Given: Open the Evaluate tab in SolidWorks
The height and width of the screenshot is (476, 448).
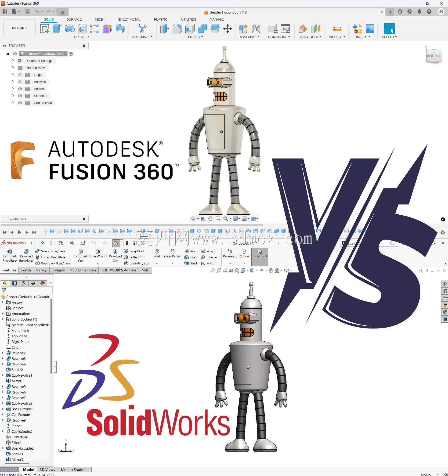Looking at the screenshot, I should 58,270.
